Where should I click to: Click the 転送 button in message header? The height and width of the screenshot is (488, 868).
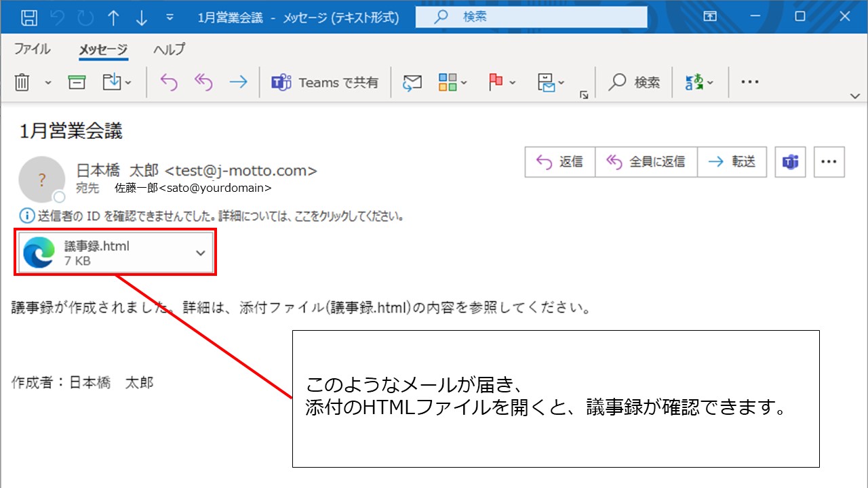(x=732, y=162)
